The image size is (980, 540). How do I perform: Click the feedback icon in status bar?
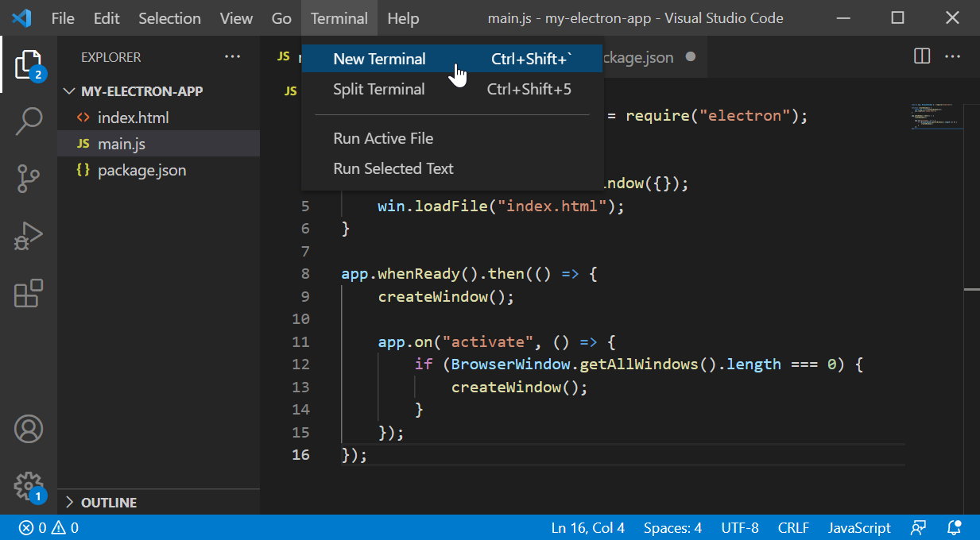click(x=919, y=527)
